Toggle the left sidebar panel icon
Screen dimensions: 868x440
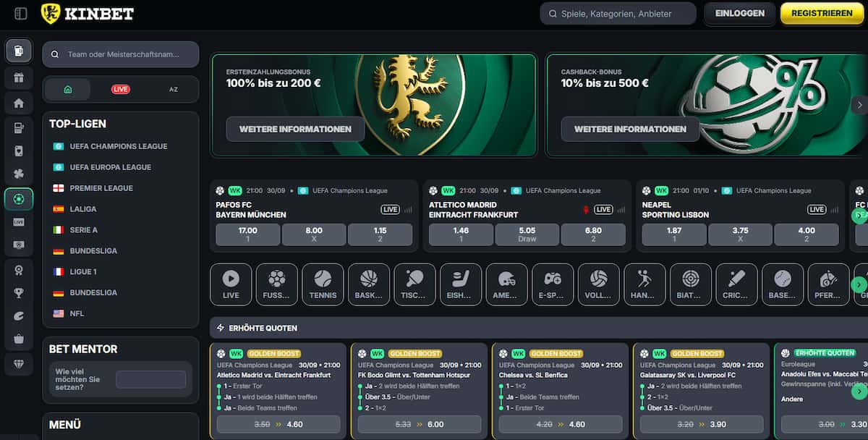pyautogui.click(x=21, y=13)
